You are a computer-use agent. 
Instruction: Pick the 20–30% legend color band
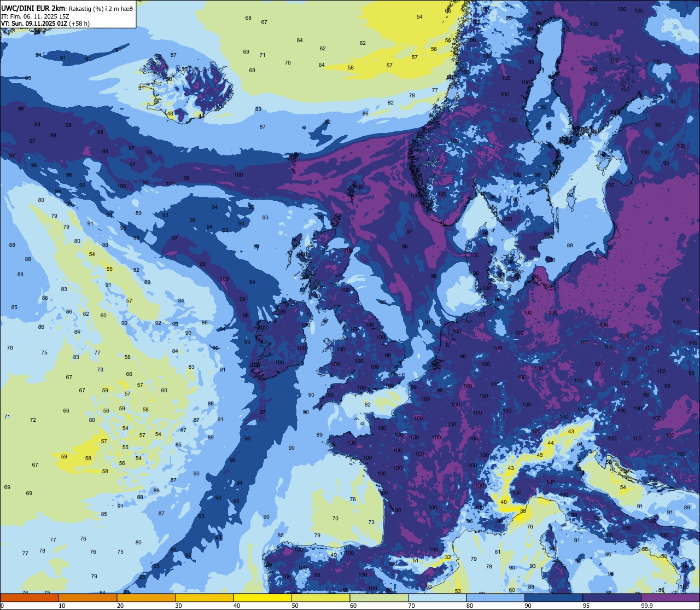[x=146, y=597]
